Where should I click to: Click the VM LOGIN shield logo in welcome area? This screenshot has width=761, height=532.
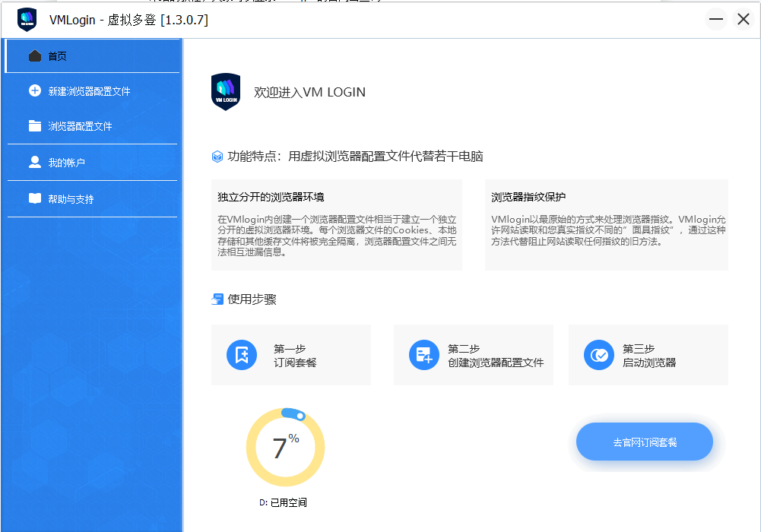click(226, 91)
